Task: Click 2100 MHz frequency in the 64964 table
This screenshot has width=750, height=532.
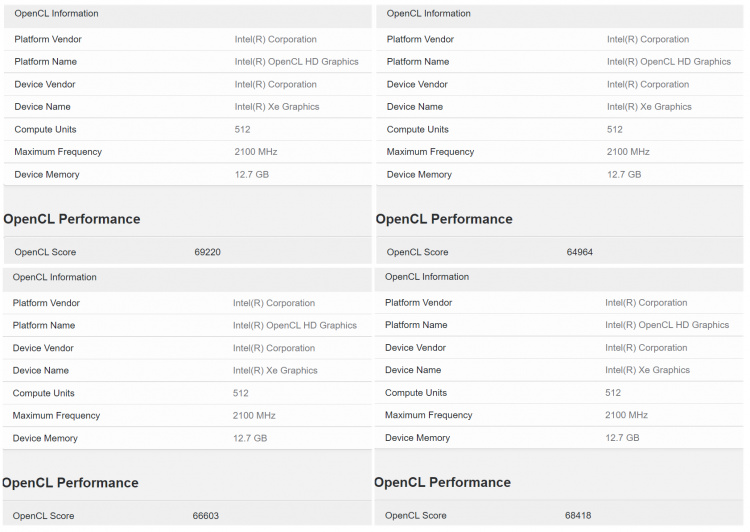Action: tap(627, 152)
